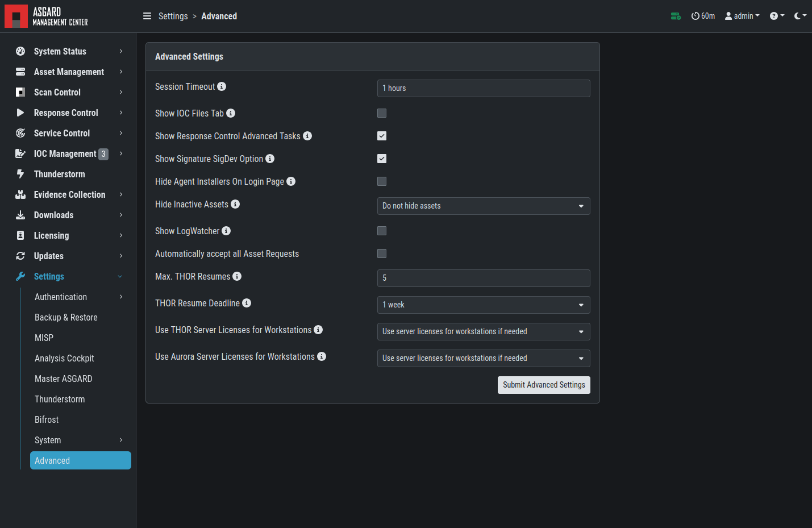
Task: Show info for Response Control Advanced Tasks
Action: coord(307,136)
